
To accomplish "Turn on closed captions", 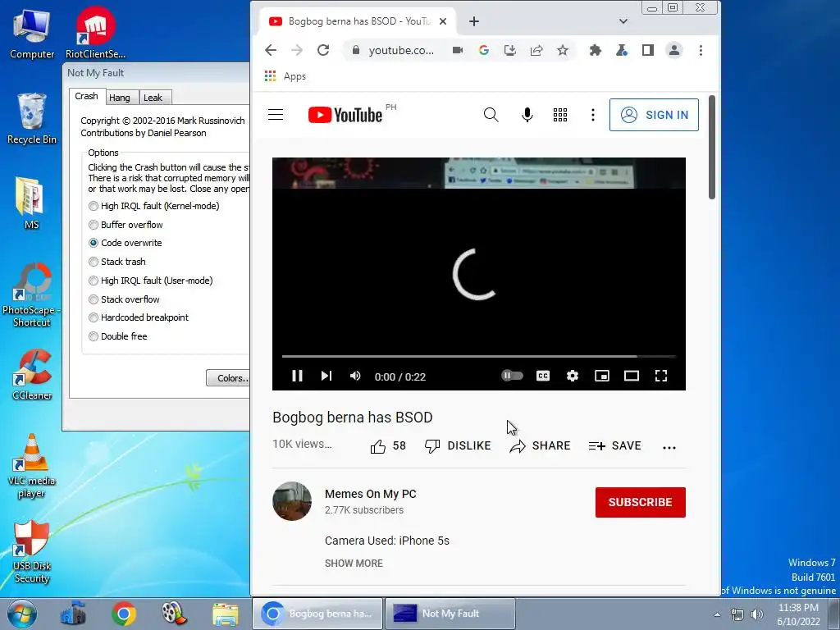I will tap(543, 376).
